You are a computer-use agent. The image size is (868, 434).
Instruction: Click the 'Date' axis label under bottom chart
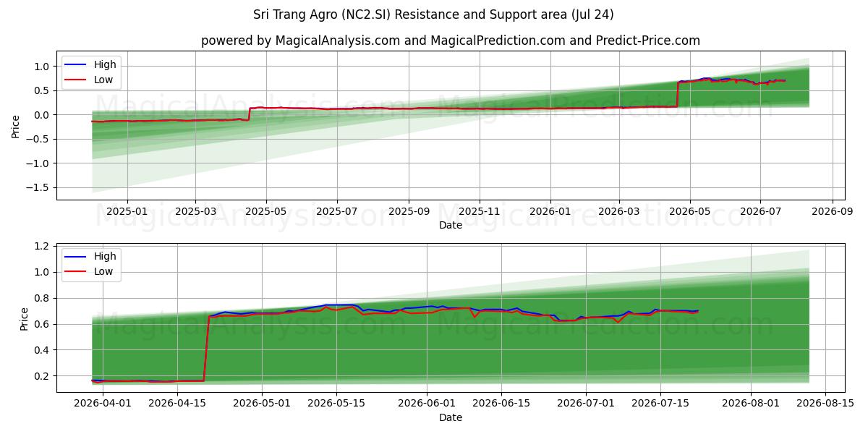coord(450,417)
